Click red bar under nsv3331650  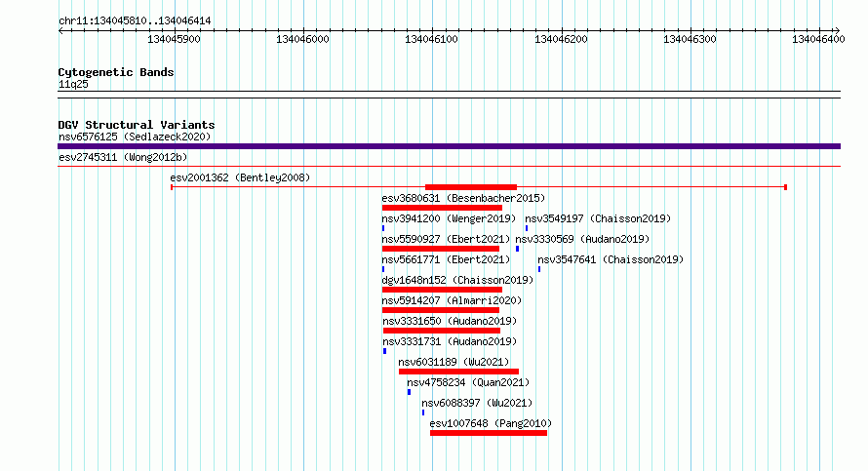click(442, 331)
